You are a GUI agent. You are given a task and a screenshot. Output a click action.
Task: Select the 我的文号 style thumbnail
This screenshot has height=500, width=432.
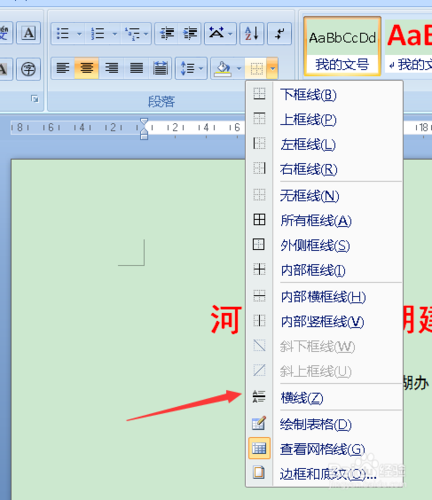point(342,46)
